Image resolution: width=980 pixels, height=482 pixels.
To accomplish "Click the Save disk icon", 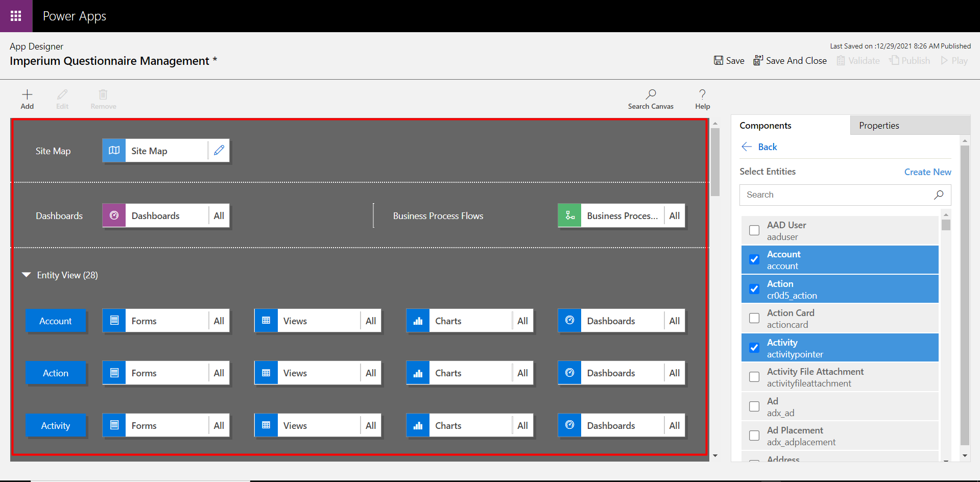I will coord(719,61).
